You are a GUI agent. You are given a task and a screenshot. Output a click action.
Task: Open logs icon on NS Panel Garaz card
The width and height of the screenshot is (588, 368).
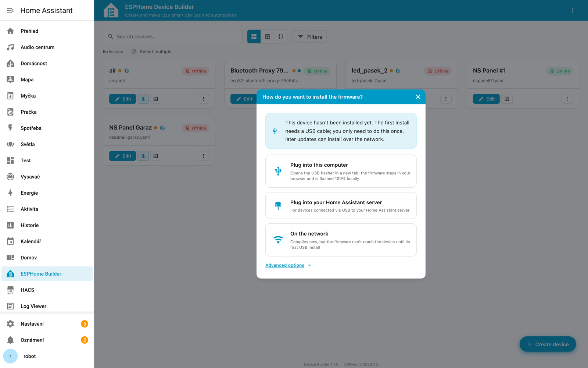tap(156, 156)
